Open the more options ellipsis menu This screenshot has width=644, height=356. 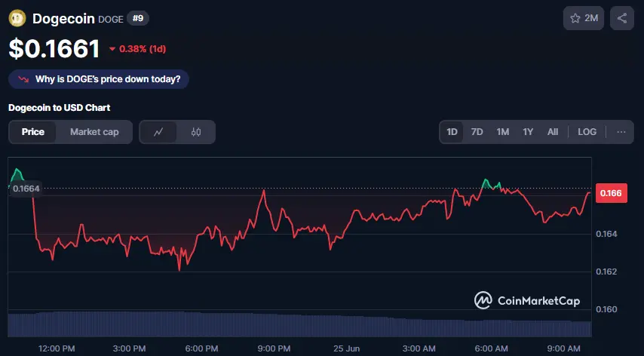tap(621, 132)
